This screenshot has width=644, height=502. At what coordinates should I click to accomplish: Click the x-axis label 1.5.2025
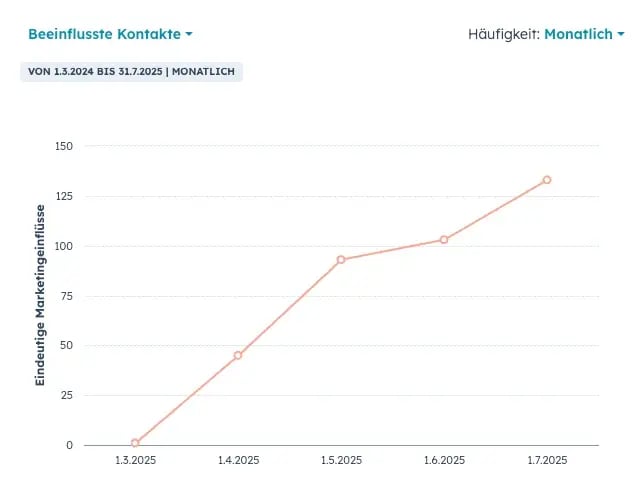point(341,461)
